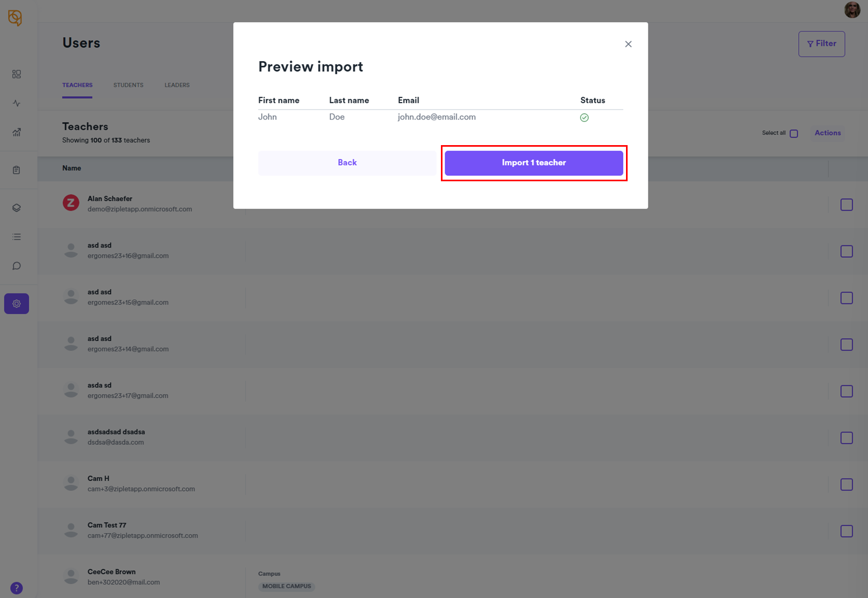Switch to the Students tab

pyautogui.click(x=128, y=85)
